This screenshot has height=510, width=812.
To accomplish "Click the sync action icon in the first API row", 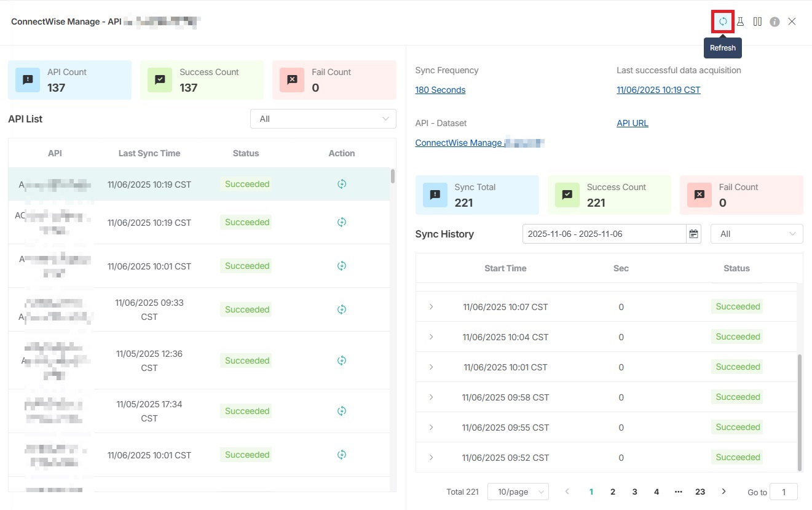I will 342,184.
